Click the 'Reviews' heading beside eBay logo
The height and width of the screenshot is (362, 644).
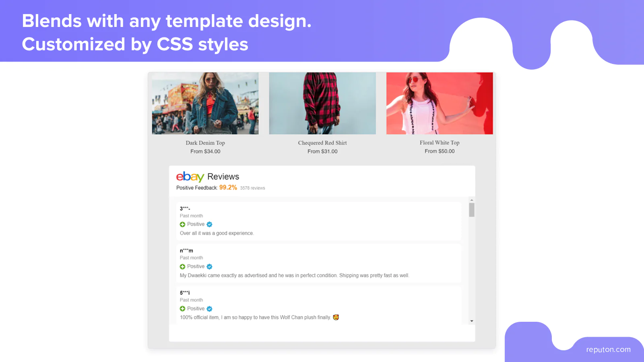pyautogui.click(x=223, y=177)
